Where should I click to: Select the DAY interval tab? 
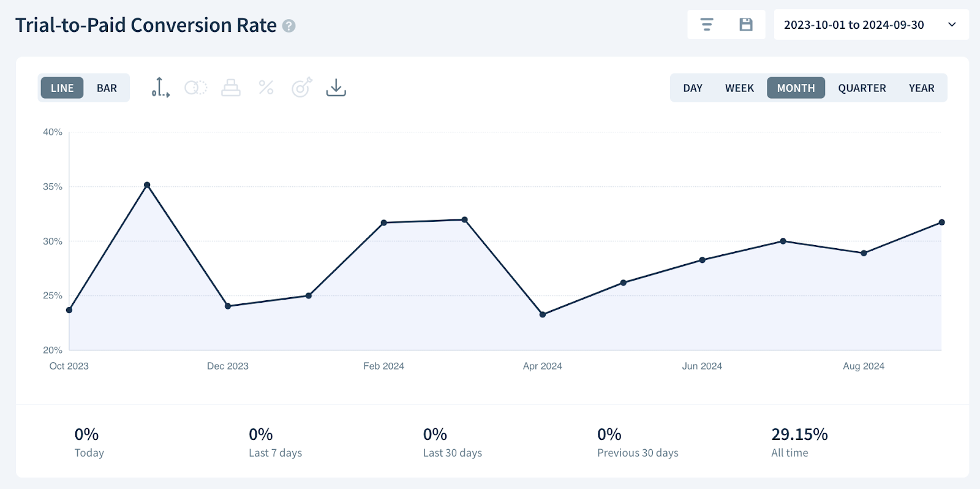tap(693, 88)
